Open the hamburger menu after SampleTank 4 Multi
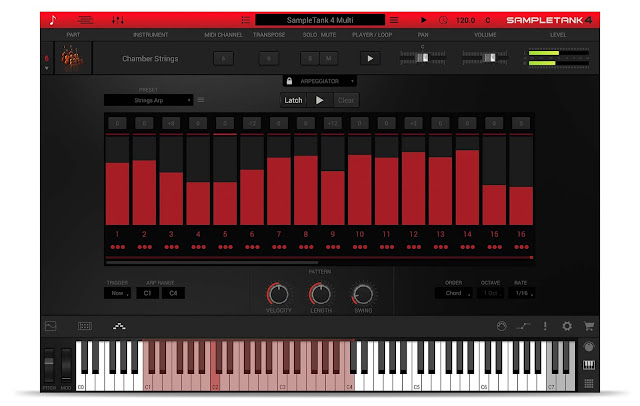 coord(394,20)
